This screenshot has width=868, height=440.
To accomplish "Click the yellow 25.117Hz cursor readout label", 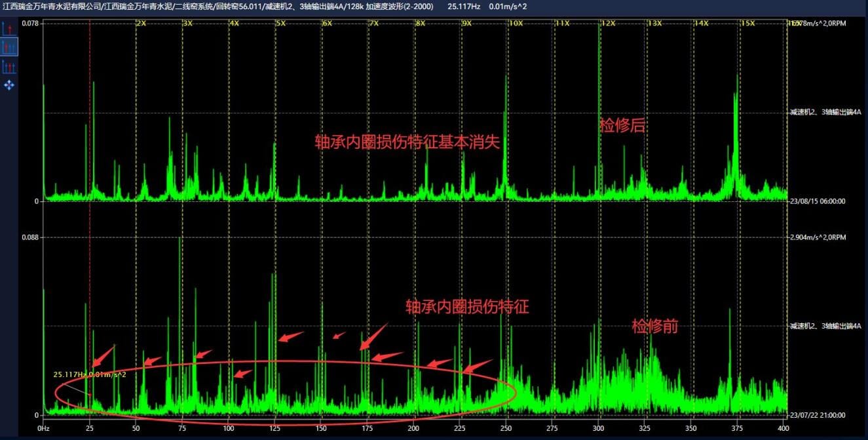I will pos(90,374).
